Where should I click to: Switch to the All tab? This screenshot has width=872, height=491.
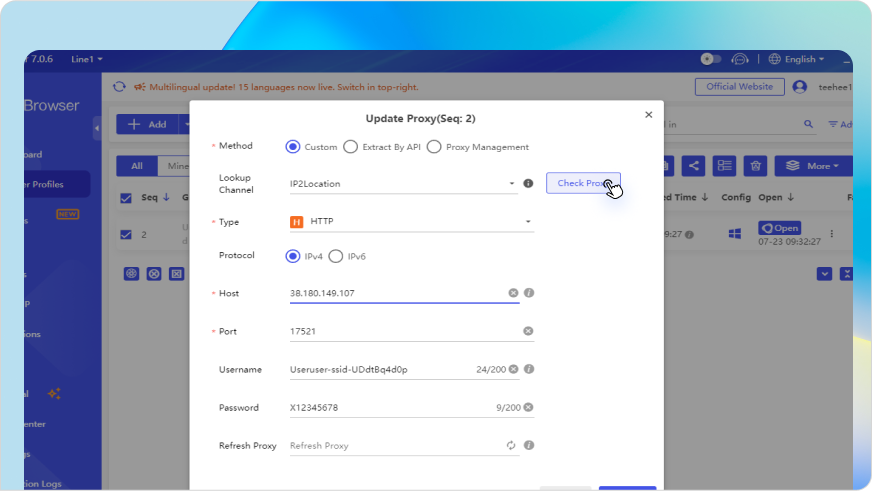click(x=137, y=166)
